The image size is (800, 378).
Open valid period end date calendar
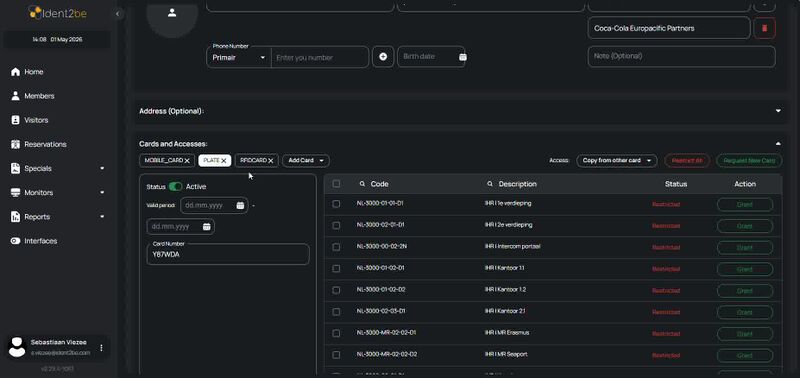point(207,226)
